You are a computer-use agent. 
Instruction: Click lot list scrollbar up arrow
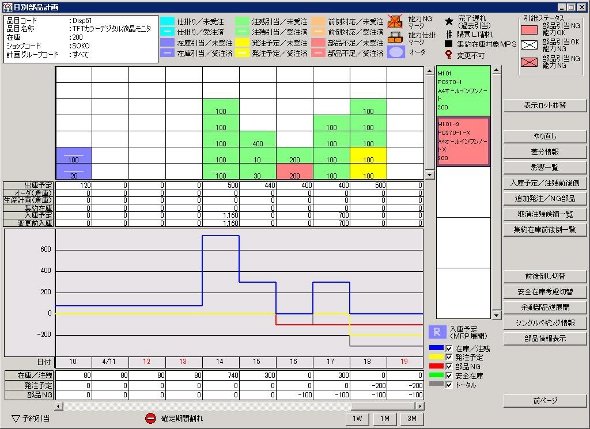point(496,70)
